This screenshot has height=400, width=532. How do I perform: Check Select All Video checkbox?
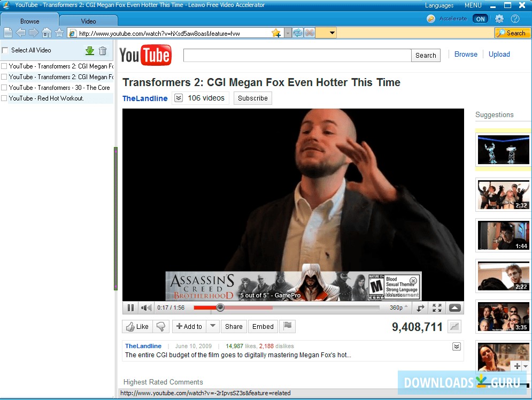tap(5, 50)
